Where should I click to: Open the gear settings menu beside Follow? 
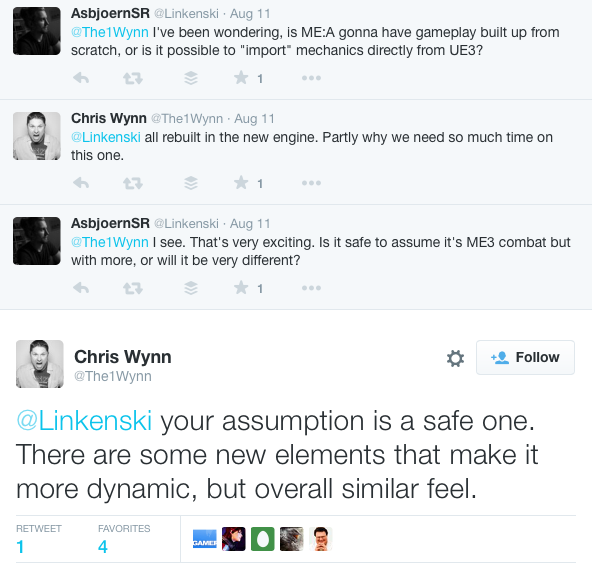[x=455, y=358]
